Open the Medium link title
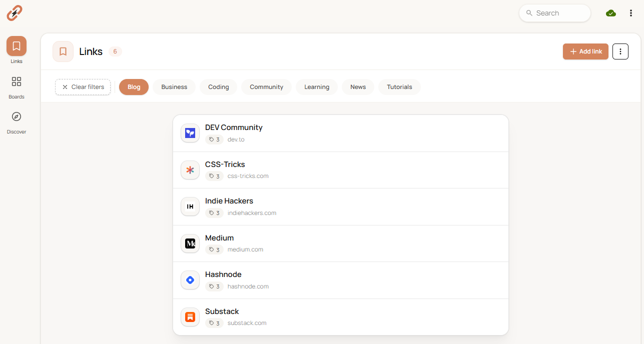The image size is (644, 344). [x=220, y=238]
